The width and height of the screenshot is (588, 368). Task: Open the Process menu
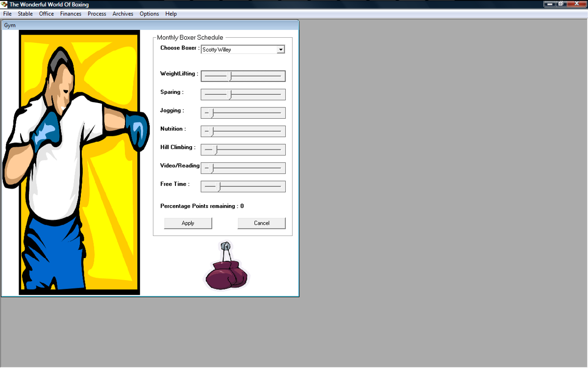coord(97,14)
